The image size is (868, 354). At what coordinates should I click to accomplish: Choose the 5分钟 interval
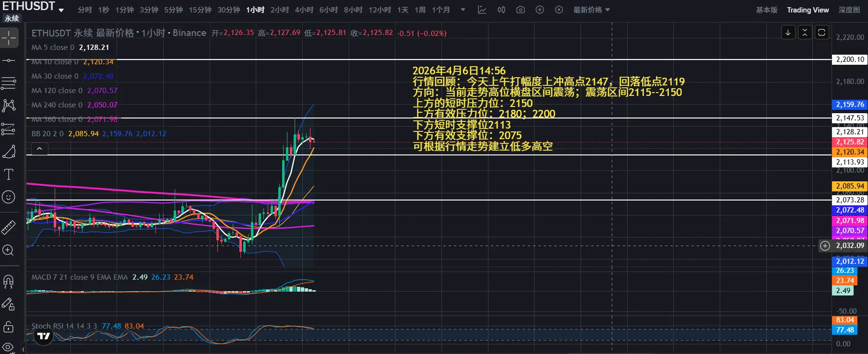173,10
